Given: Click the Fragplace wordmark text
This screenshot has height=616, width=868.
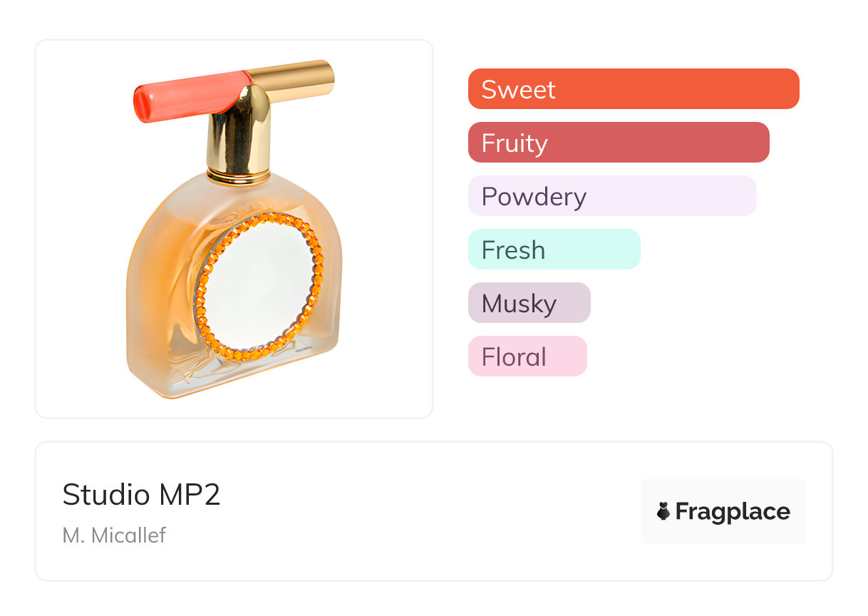Looking at the screenshot, I should (733, 511).
